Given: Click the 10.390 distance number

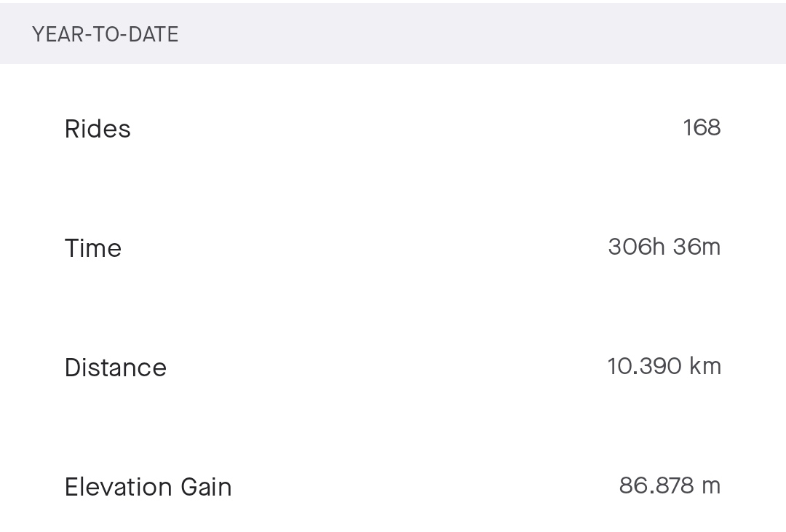Looking at the screenshot, I should point(644,367).
